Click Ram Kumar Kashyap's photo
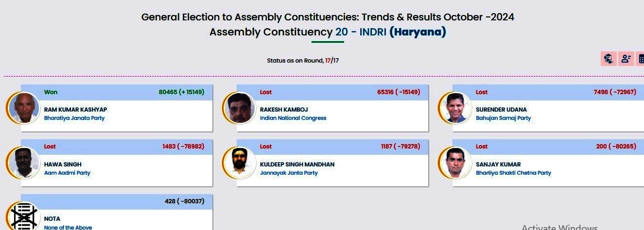644x230 pixels. pos(23,108)
